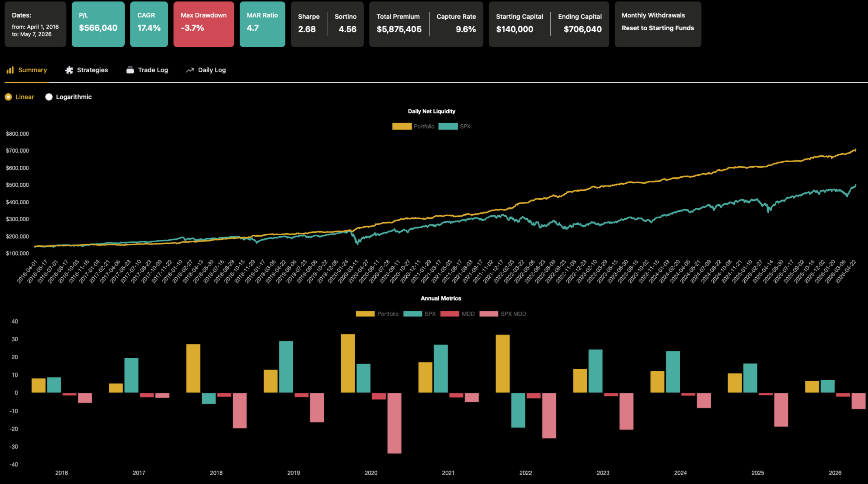Toggle the MDD swatch in Annual Metrics legend
Viewport: 868px width, 484px height.
point(450,314)
